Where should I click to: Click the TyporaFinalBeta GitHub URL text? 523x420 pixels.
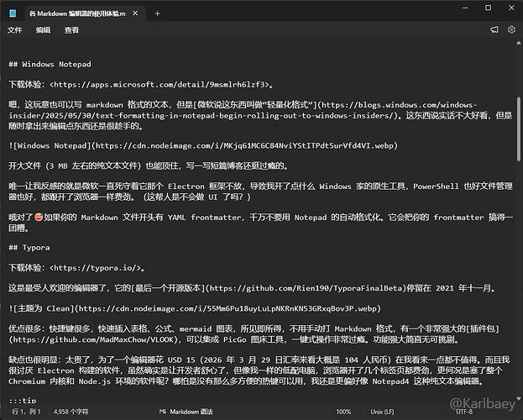(x=306, y=288)
